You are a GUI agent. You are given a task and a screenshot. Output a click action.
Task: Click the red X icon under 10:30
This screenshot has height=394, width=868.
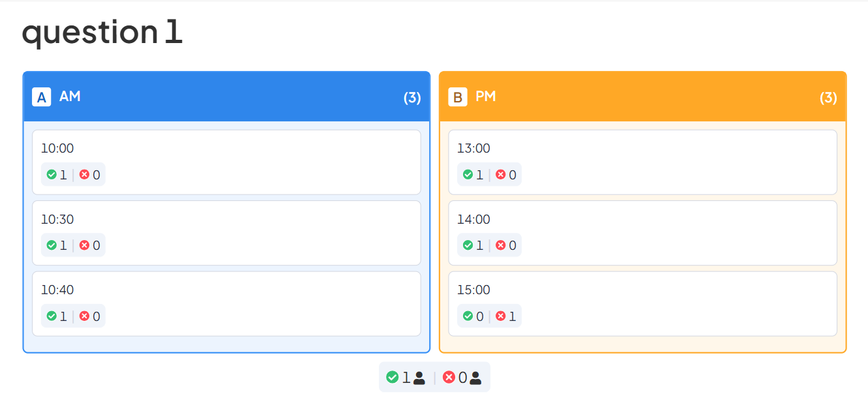coord(85,245)
